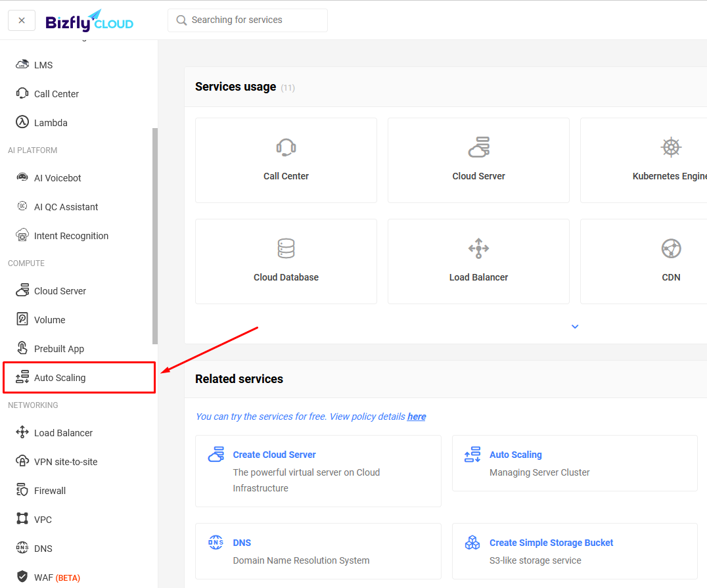Image resolution: width=707 pixels, height=588 pixels.
Task: Select the Create Cloud Server card icon
Action: 216,454
